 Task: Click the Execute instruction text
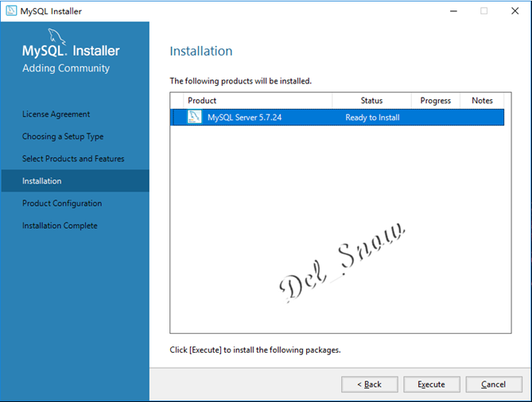click(x=255, y=350)
